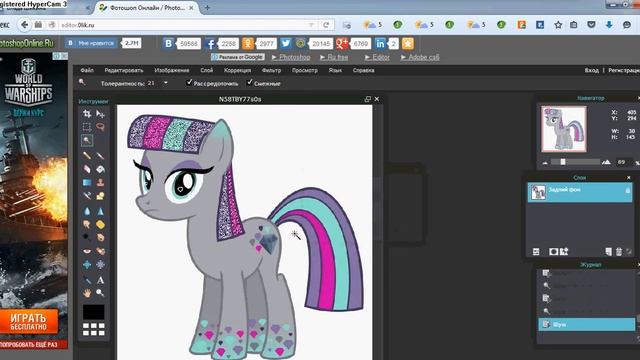Open the Слой menu
This screenshot has height=360, width=640.
pyautogui.click(x=207, y=70)
